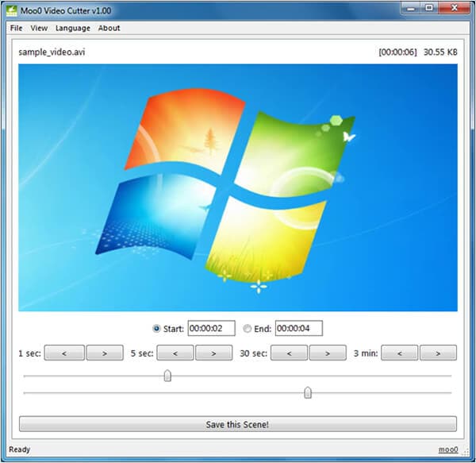Viewport: 476px width, 463px height.
Task: Step back 3 min
Action: [x=400, y=353]
